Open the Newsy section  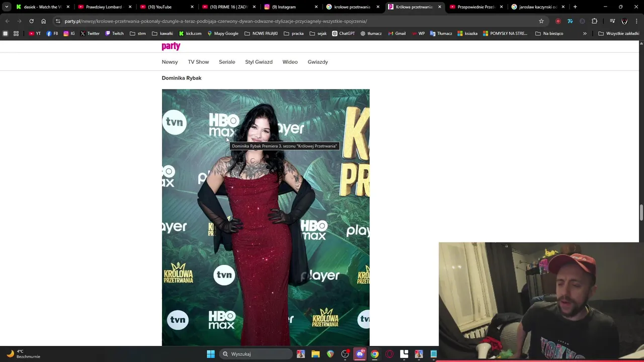(170, 62)
